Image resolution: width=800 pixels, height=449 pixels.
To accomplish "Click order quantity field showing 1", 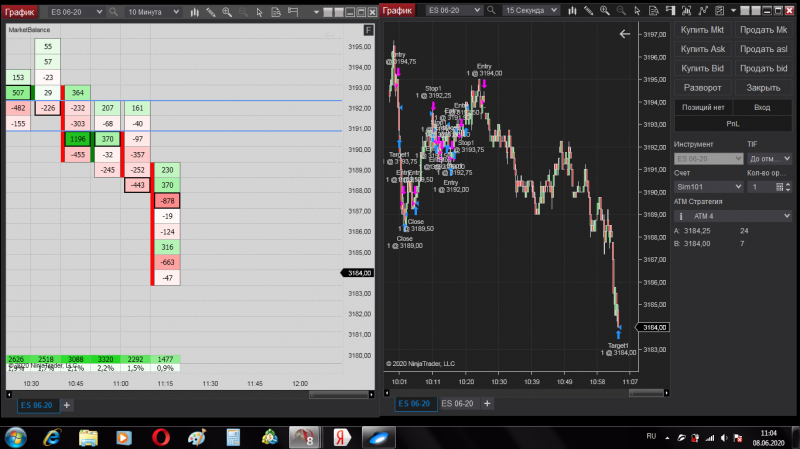I will (x=761, y=187).
